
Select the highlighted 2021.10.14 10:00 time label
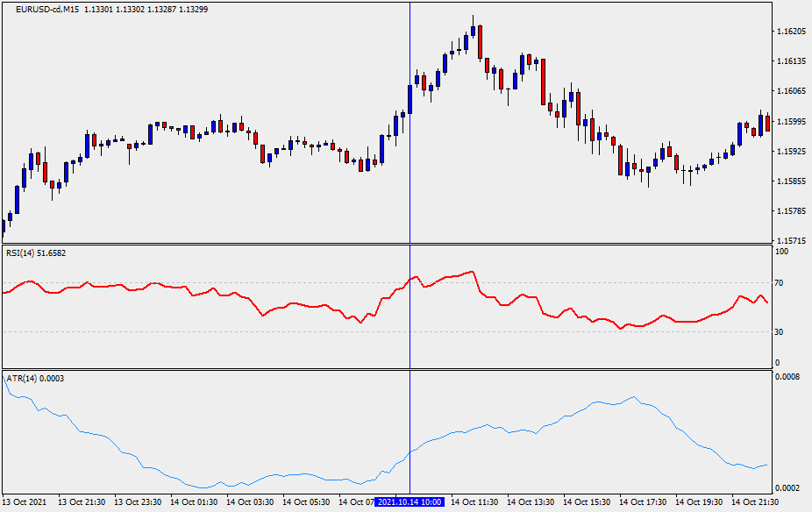tap(410, 502)
